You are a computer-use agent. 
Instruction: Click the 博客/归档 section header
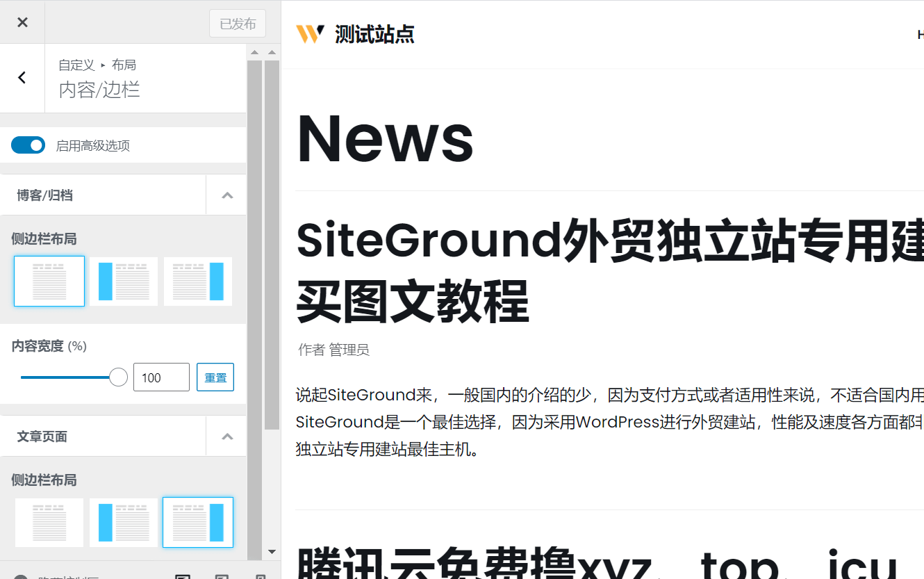pyautogui.click(x=103, y=195)
